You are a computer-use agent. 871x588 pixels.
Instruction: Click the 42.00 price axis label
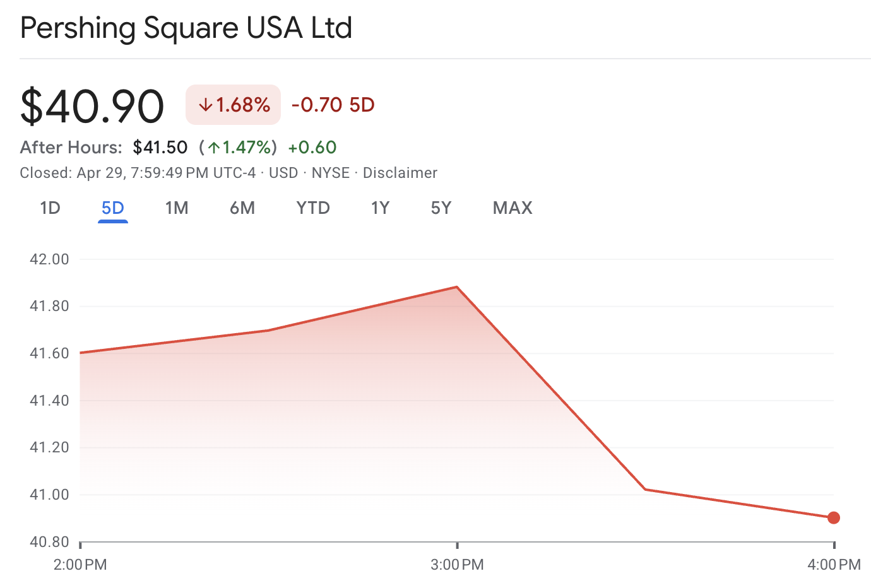tap(49, 259)
